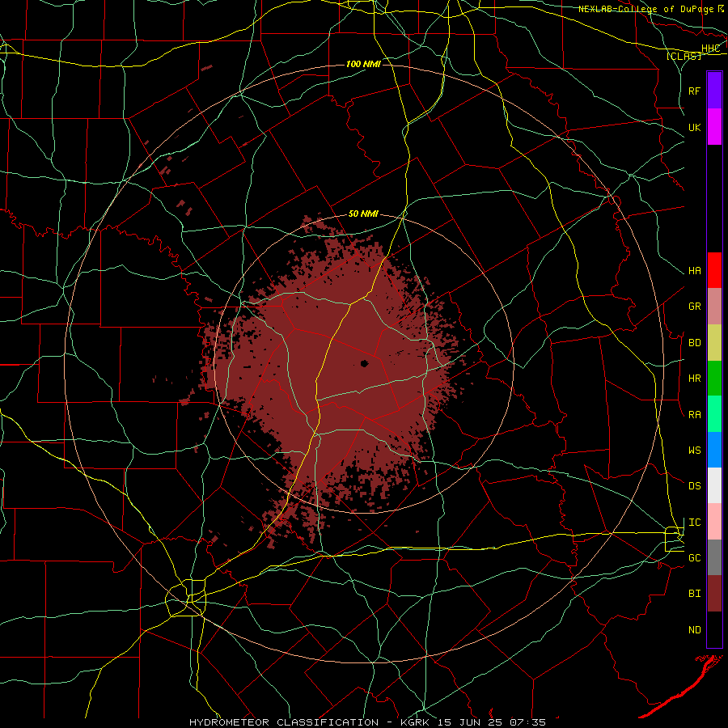Click the BI brown legend swatch
This screenshot has height=728, width=728.
click(714, 594)
